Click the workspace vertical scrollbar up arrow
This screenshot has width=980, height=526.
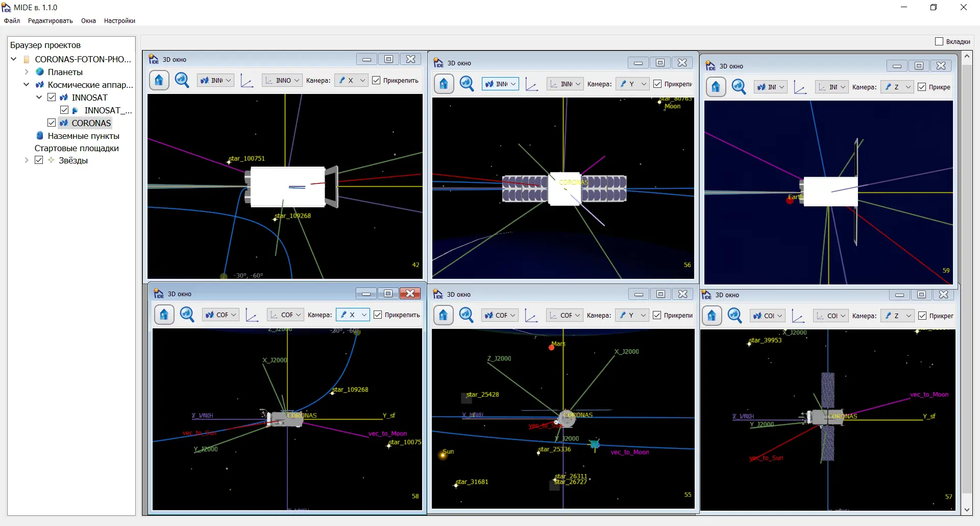(x=967, y=57)
